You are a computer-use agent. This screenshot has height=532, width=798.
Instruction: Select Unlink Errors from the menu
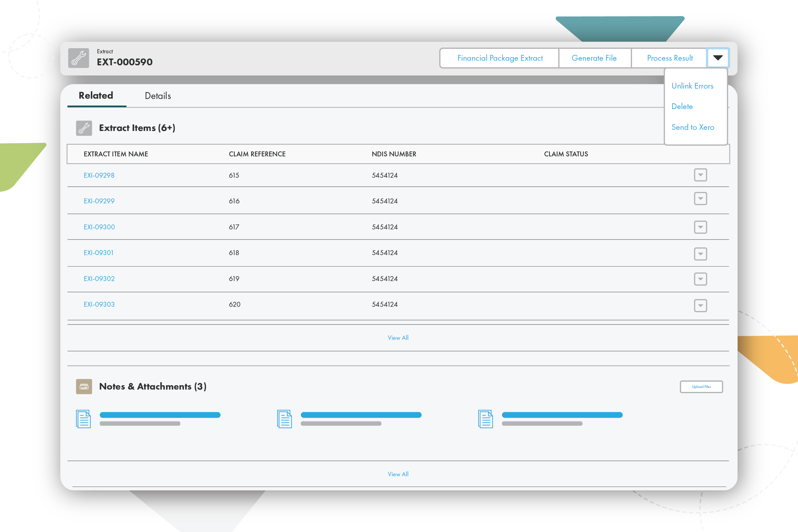pos(692,86)
